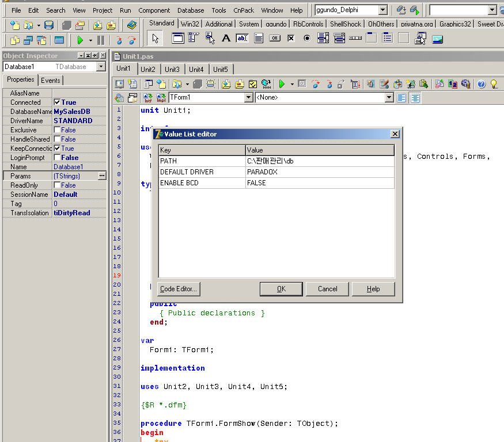Click the Pause program icon
Viewport: 504px width, 442px height.
101,40
